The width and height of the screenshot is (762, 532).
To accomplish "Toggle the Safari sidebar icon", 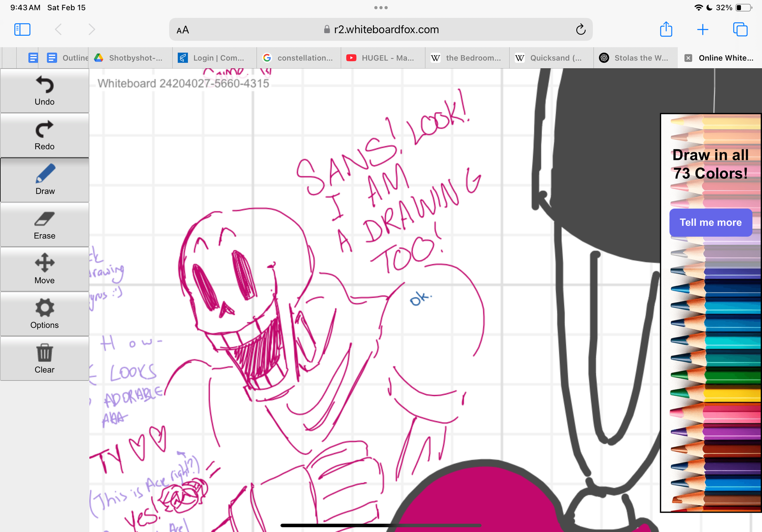I will [22, 29].
